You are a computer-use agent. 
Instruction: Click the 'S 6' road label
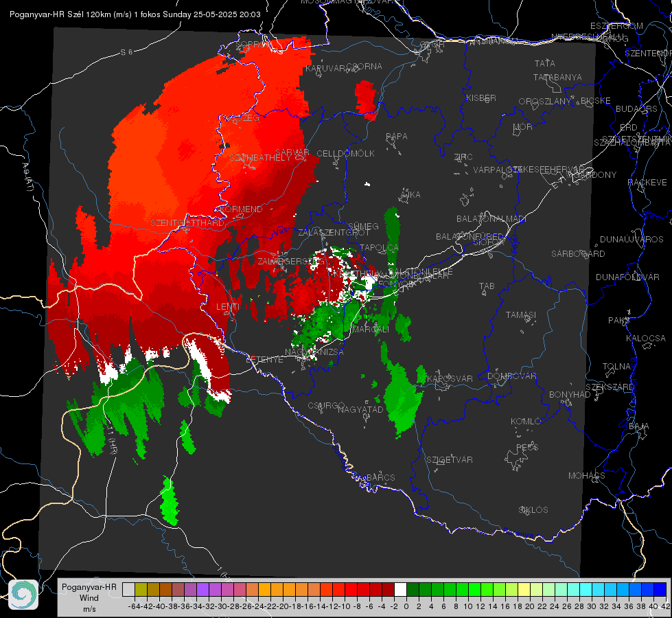126,52
